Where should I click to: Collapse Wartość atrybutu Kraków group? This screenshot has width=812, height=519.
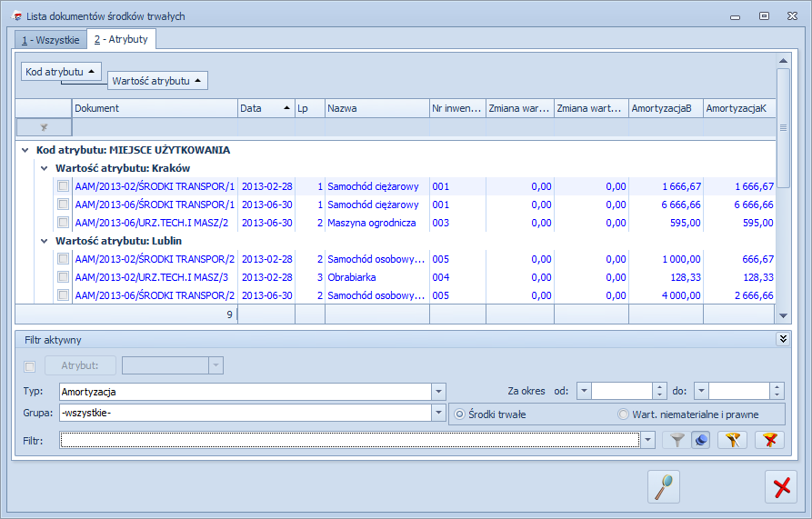pos(44,168)
